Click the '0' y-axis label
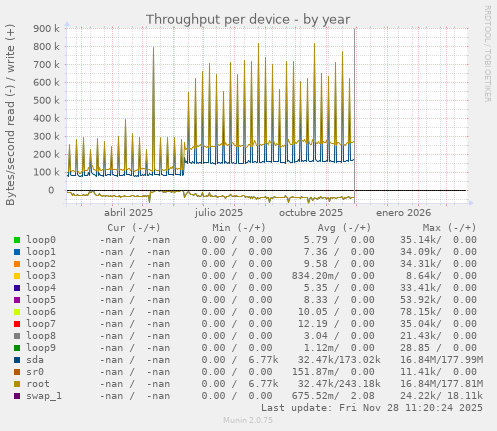 tap(51, 190)
